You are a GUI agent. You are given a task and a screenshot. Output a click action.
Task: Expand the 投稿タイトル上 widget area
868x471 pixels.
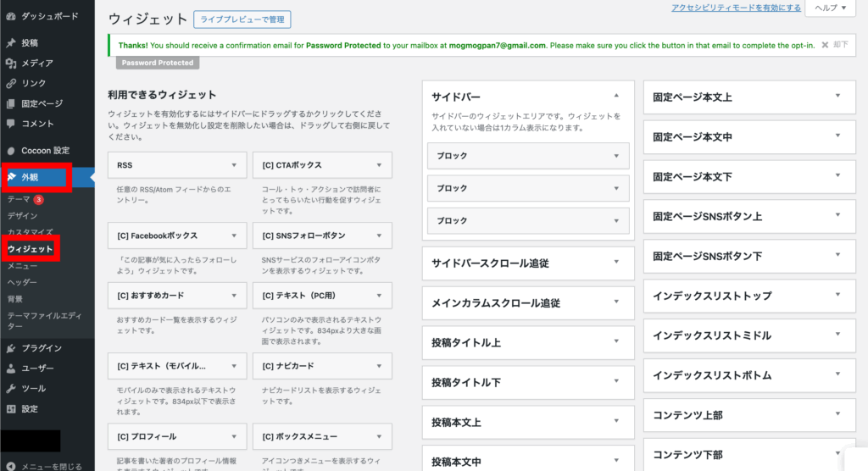tap(616, 342)
